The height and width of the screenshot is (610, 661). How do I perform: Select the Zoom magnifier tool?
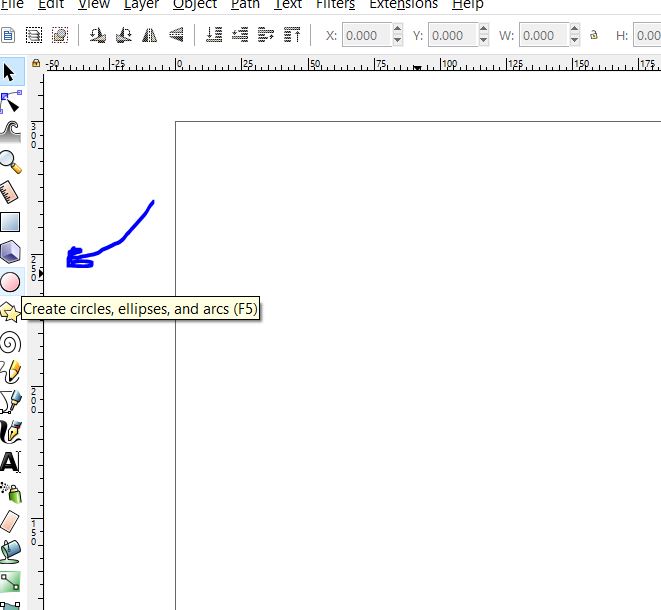[x=10, y=162]
